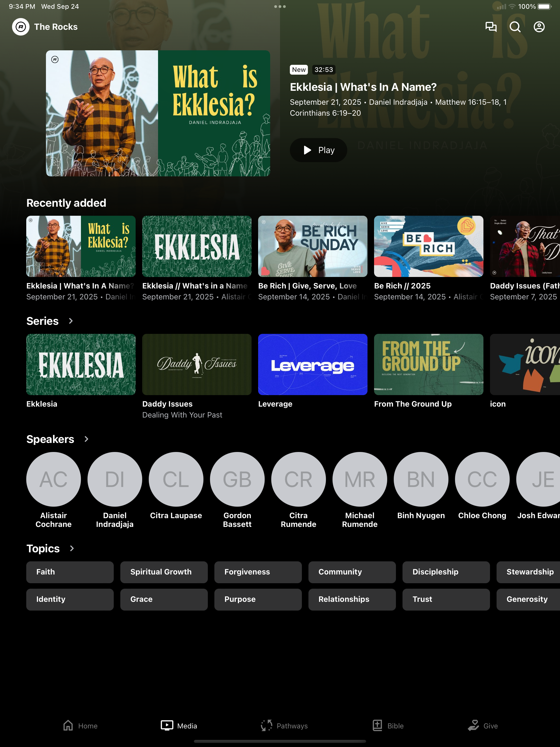Choose the Generosity topic

tap(528, 599)
